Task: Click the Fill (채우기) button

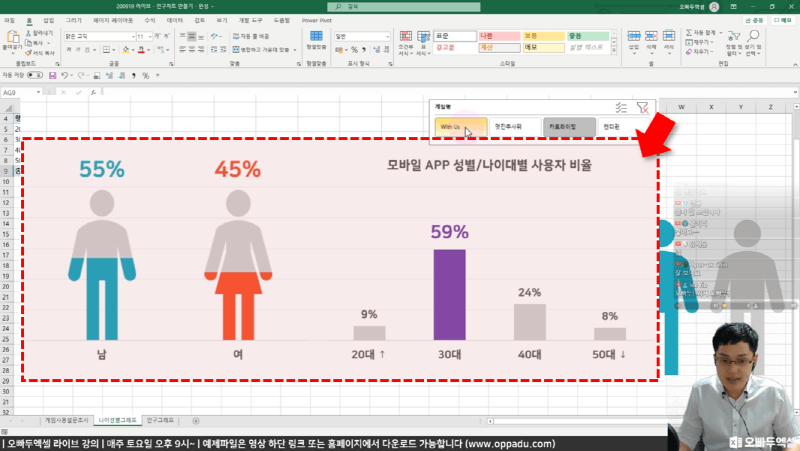Action: coord(697,42)
